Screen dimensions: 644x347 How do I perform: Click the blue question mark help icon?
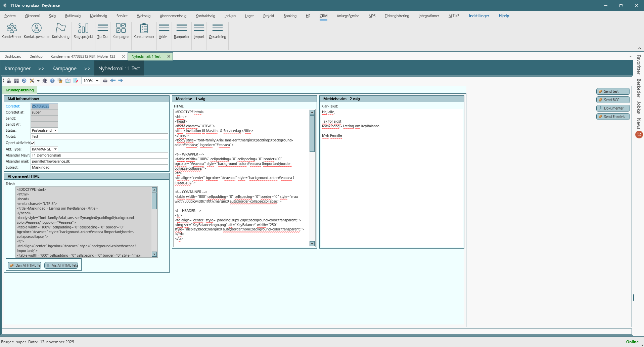[x=52, y=81]
